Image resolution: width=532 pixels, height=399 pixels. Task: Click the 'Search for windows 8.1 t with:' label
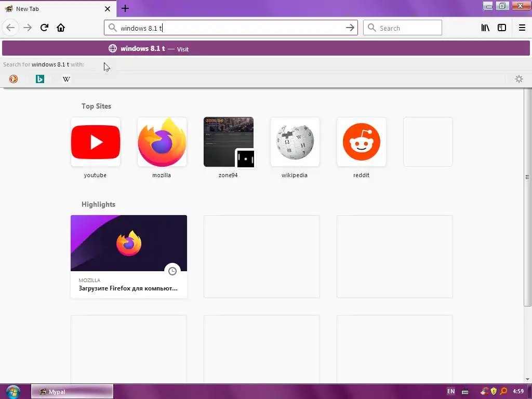44,64
